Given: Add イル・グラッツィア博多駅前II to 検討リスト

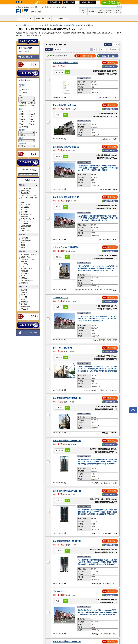Looking at the screenshot, I should pos(110,251).
